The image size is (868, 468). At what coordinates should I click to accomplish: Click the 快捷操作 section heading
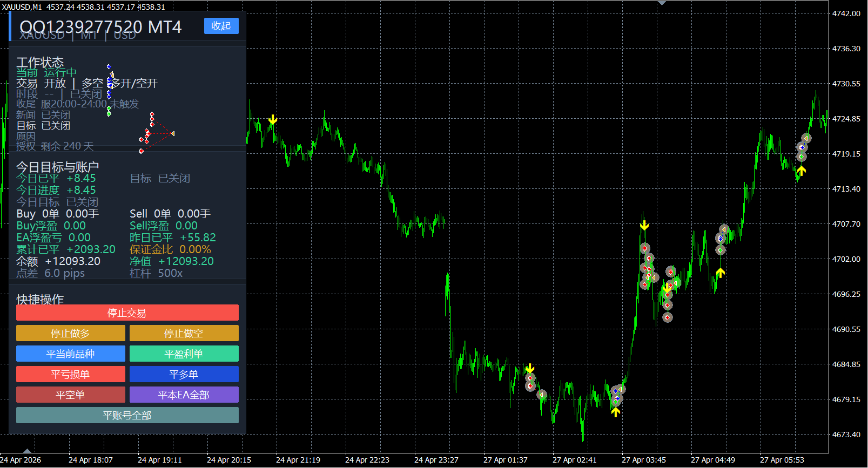tap(40, 299)
